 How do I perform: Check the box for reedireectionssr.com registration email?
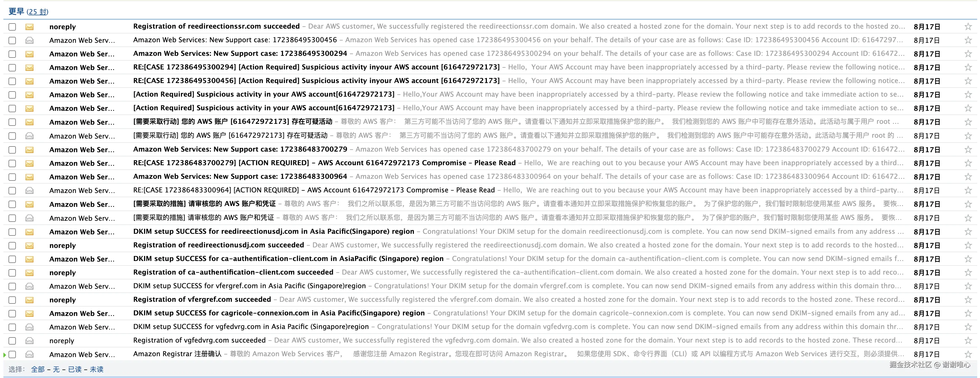click(x=12, y=27)
